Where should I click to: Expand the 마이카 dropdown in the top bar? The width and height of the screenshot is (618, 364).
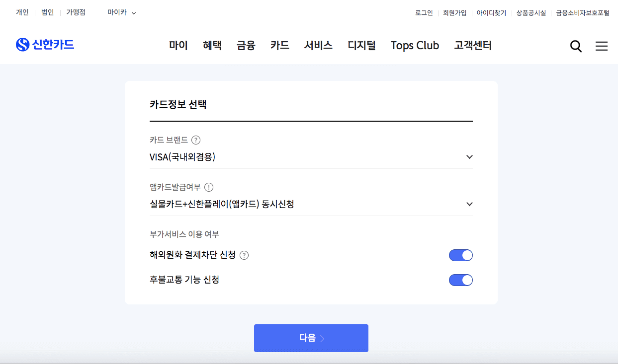(121, 12)
